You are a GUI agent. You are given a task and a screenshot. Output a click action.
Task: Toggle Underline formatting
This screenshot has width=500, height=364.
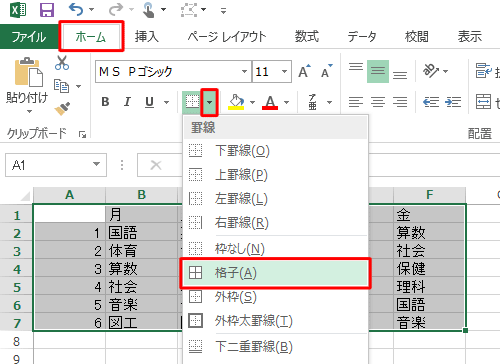coord(150,102)
